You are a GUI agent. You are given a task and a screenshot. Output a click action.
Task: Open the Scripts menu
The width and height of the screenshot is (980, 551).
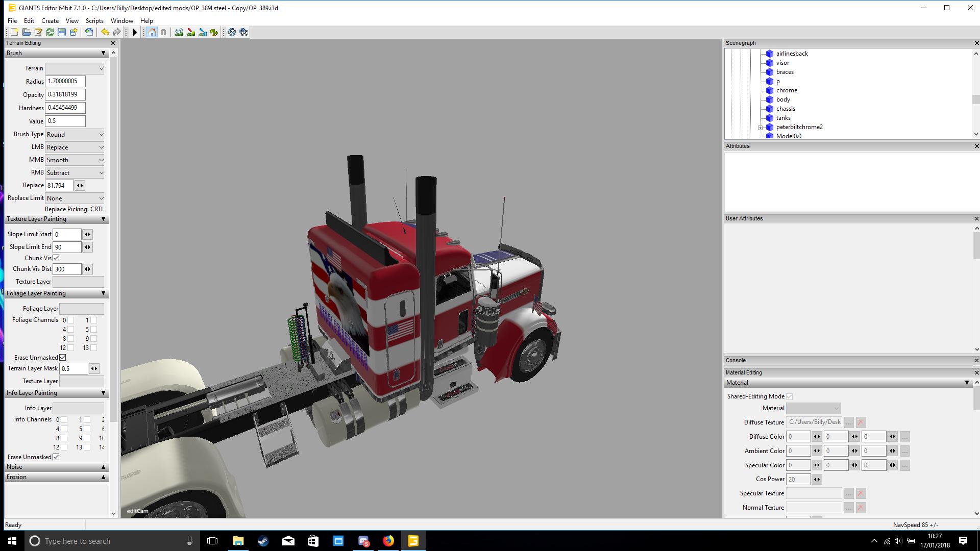(94, 21)
